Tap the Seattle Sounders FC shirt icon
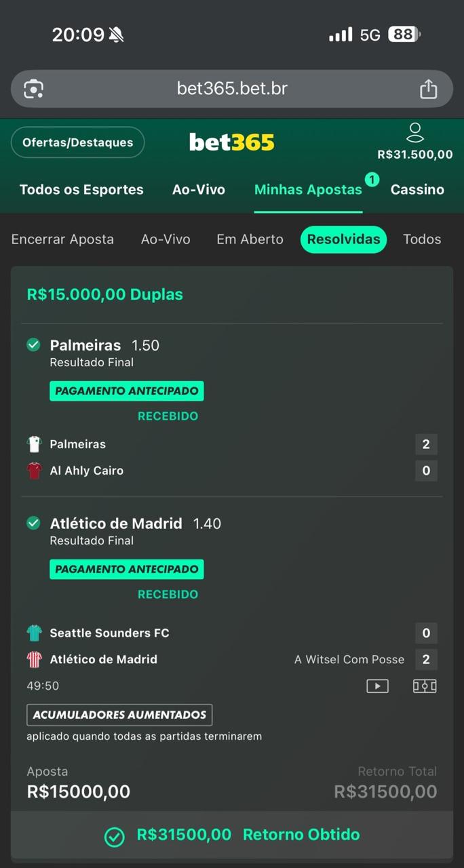The height and width of the screenshot is (868, 464). [x=33, y=633]
